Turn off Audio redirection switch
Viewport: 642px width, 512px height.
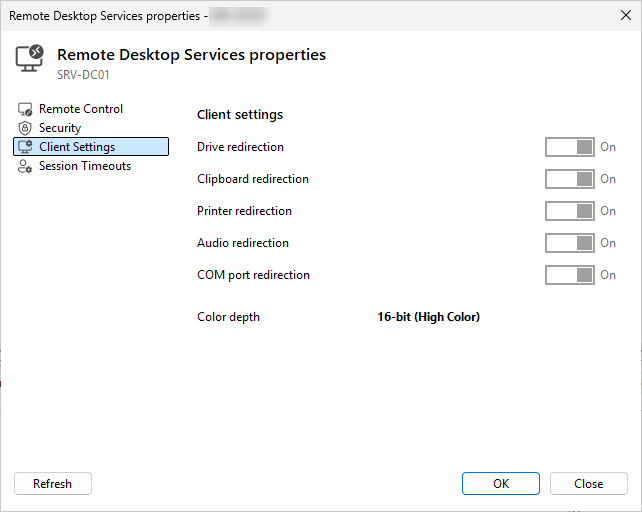pyautogui.click(x=570, y=243)
